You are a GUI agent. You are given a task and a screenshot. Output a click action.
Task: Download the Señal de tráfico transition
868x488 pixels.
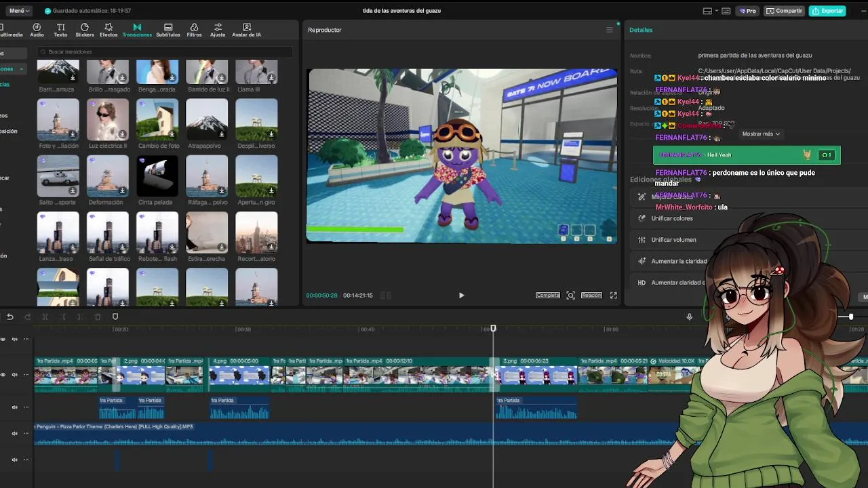point(123,247)
